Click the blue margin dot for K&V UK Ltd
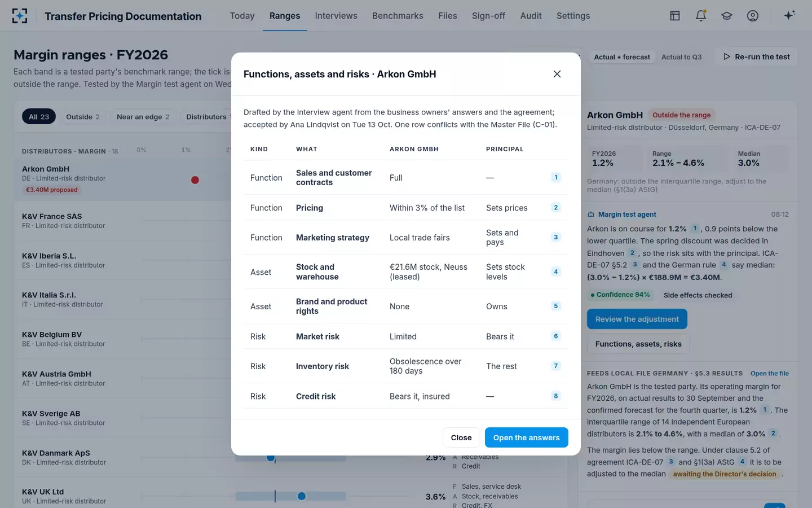The height and width of the screenshot is (508, 812). (x=302, y=496)
